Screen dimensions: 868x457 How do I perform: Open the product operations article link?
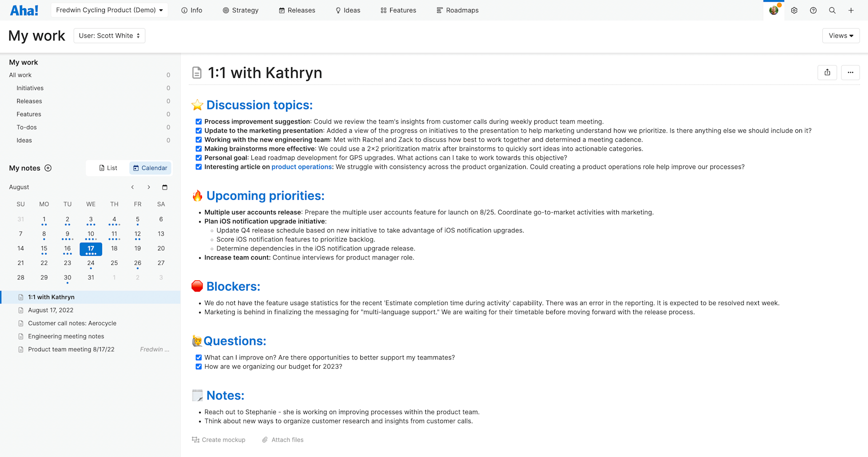point(302,167)
